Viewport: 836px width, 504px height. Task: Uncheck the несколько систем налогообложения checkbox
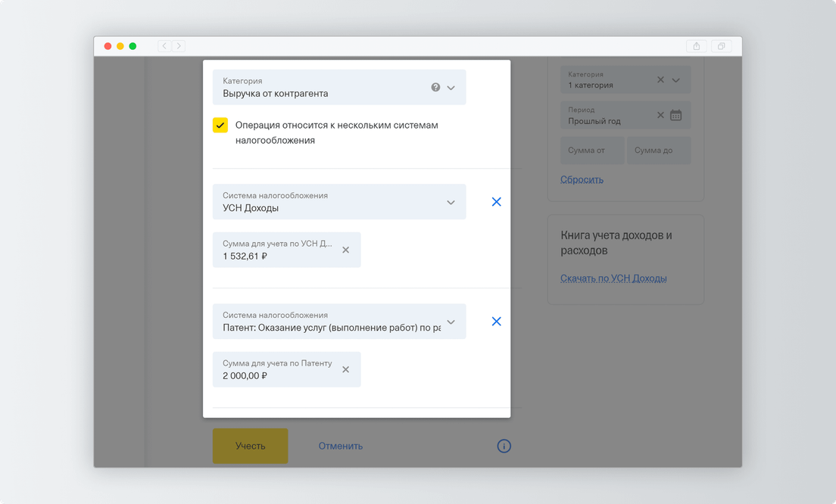point(220,125)
